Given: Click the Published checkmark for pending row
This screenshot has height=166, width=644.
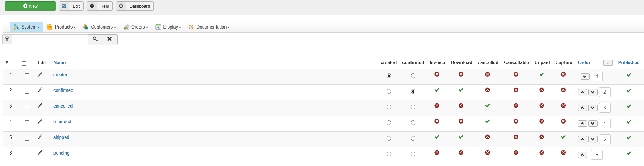Looking at the screenshot, I should [x=629, y=153].
